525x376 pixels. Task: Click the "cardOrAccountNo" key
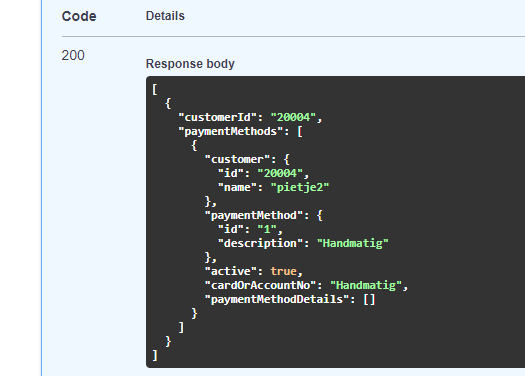click(260, 285)
